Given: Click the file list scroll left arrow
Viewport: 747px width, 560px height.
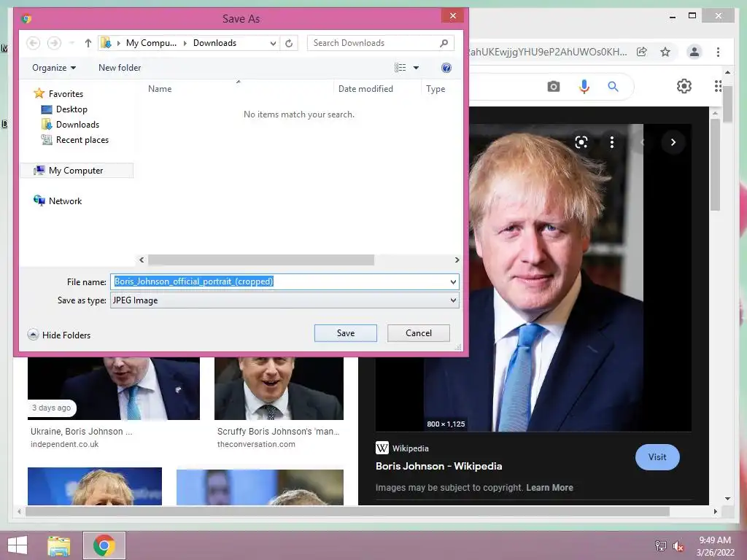Looking at the screenshot, I should tap(142, 260).
